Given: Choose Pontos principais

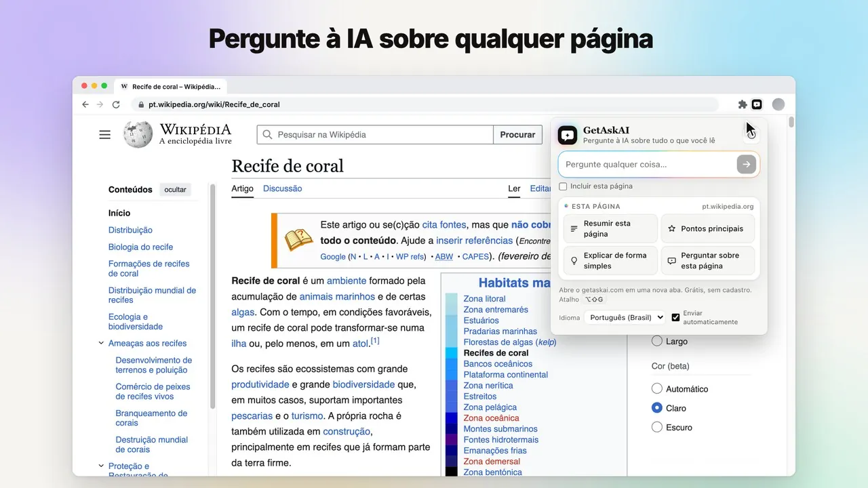Looking at the screenshot, I should point(708,228).
